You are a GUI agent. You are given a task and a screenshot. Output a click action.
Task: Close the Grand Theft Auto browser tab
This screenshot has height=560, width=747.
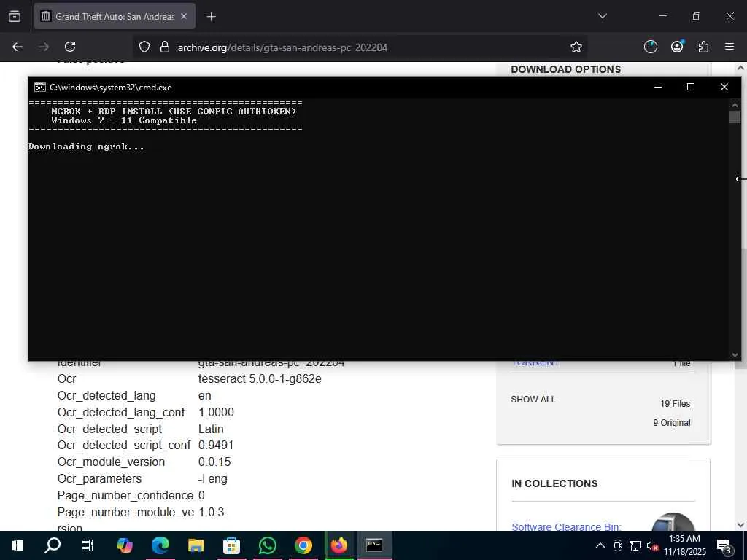(x=184, y=16)
